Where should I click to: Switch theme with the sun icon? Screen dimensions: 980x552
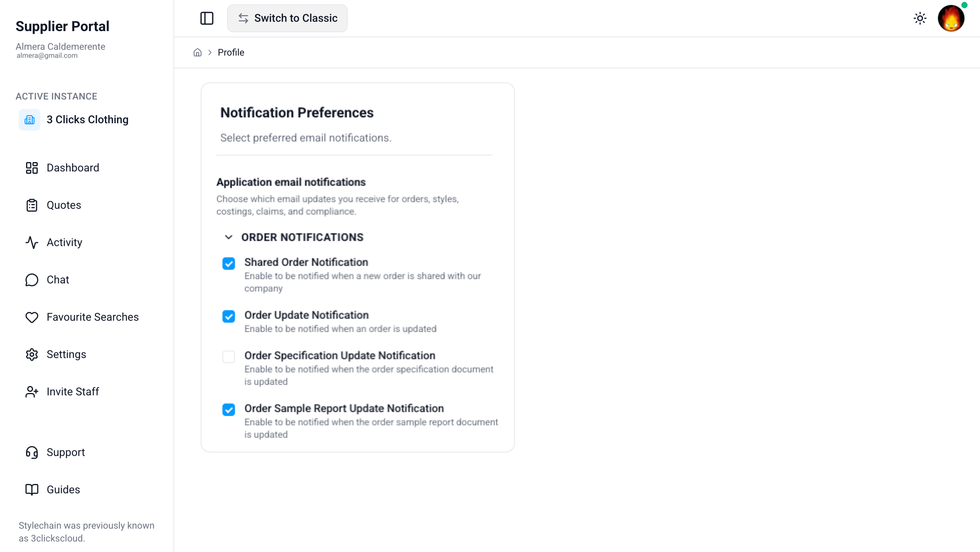pyautogui.click(x=920, y=18)
